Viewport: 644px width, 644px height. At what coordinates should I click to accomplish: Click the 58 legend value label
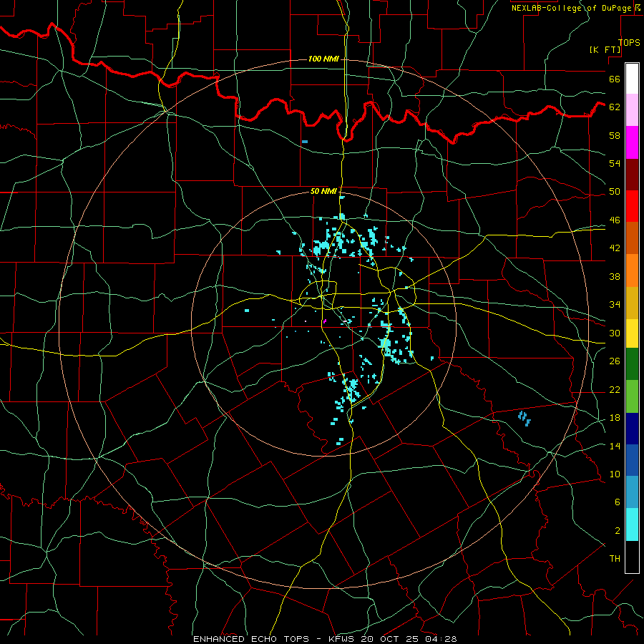click(x=615, y=135)
